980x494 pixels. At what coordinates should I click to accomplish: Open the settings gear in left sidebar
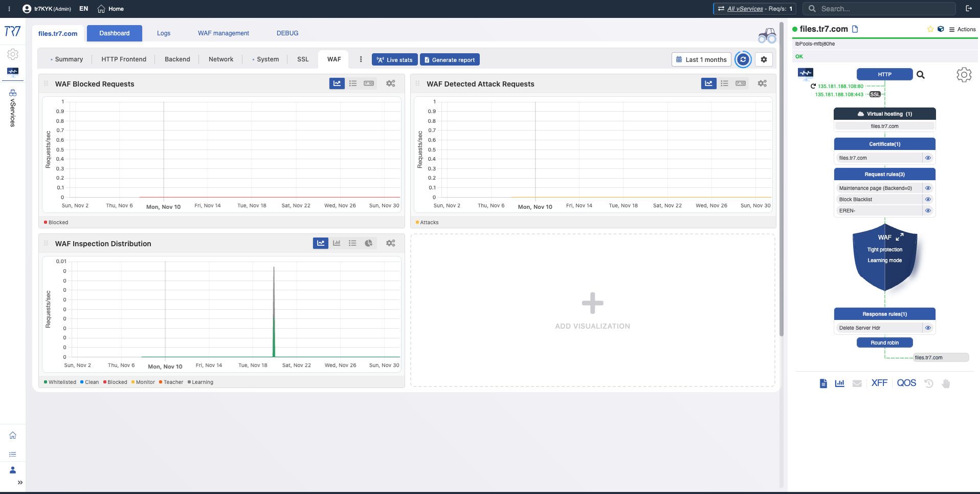click(x=13, y=54)
